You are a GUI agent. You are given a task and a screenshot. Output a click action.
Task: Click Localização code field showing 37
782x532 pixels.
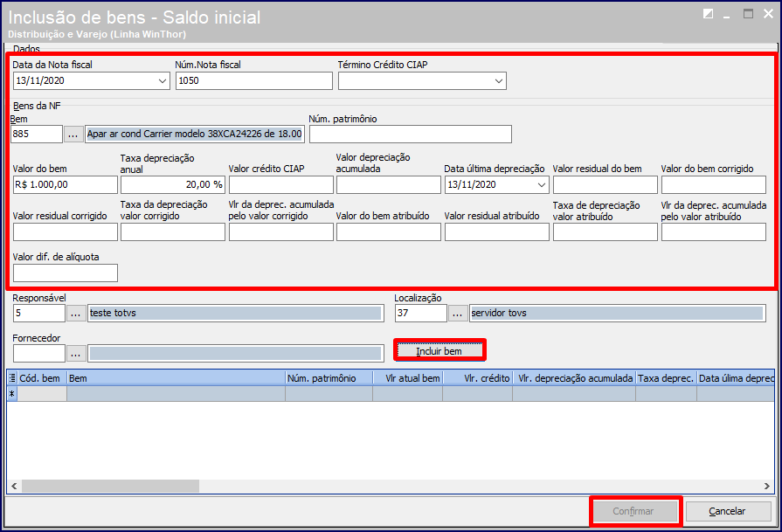[420, 313]
